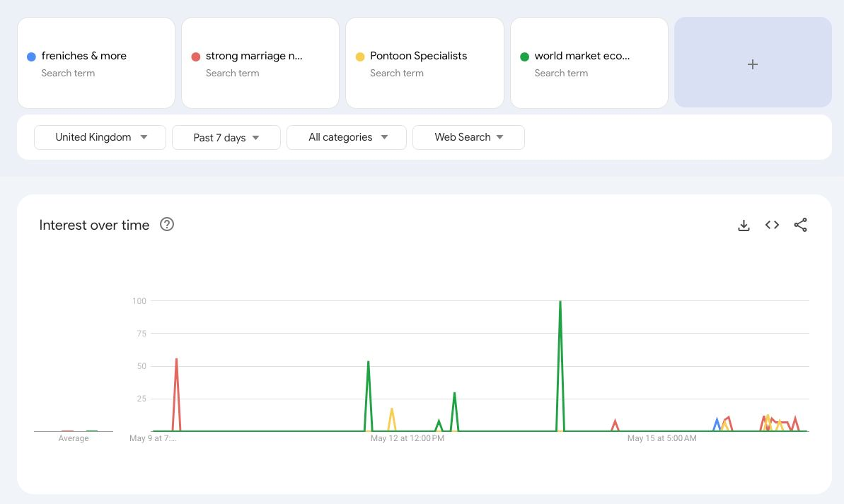Screen dimensions: 844x504
Task: Edit the freniches & more search term
Action: (84, 56)
